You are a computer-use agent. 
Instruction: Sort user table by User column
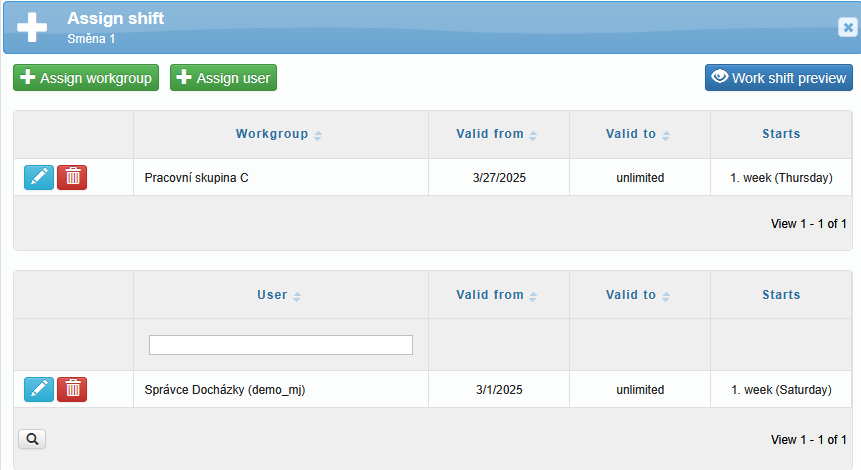pos(279,295)
